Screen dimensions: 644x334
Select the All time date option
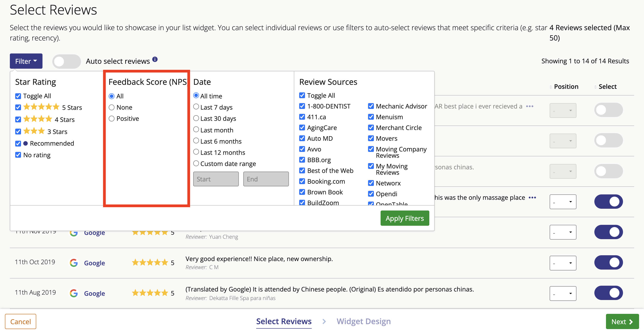point(196,95)
